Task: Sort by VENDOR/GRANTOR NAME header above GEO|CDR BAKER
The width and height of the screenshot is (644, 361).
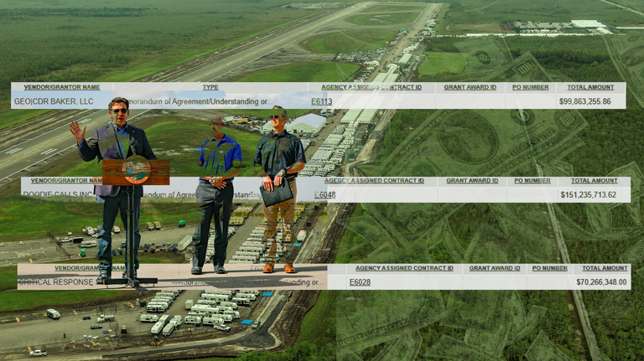Action: point(61,87)
